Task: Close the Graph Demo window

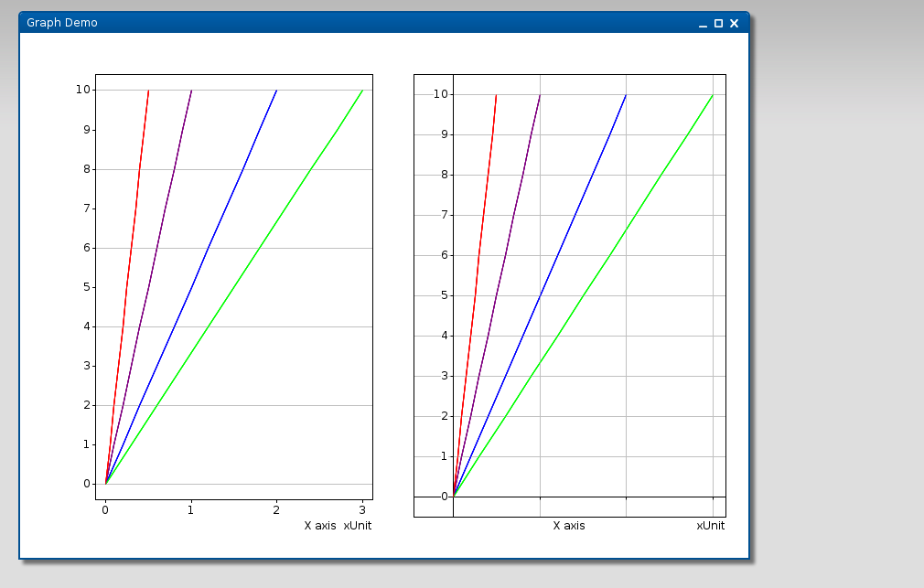Action: click(x=735, y=24)
